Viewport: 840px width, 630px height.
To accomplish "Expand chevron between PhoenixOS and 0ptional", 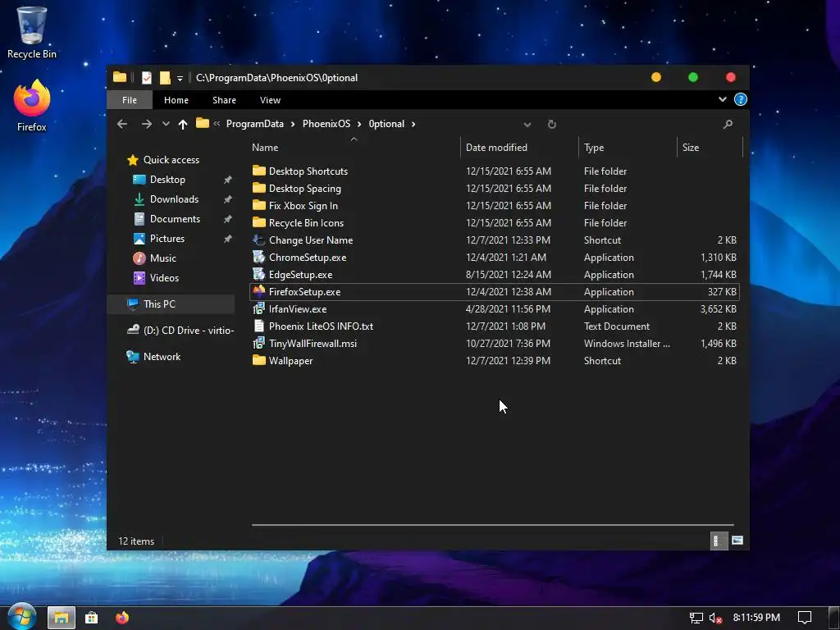I will 359,125.
